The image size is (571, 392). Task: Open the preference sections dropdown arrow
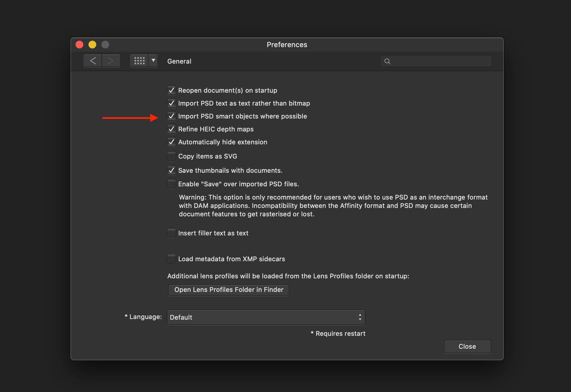(x=153, y=61)
